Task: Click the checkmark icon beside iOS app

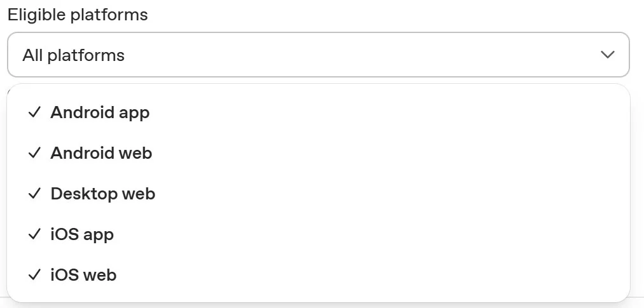Action: (34, 234)
